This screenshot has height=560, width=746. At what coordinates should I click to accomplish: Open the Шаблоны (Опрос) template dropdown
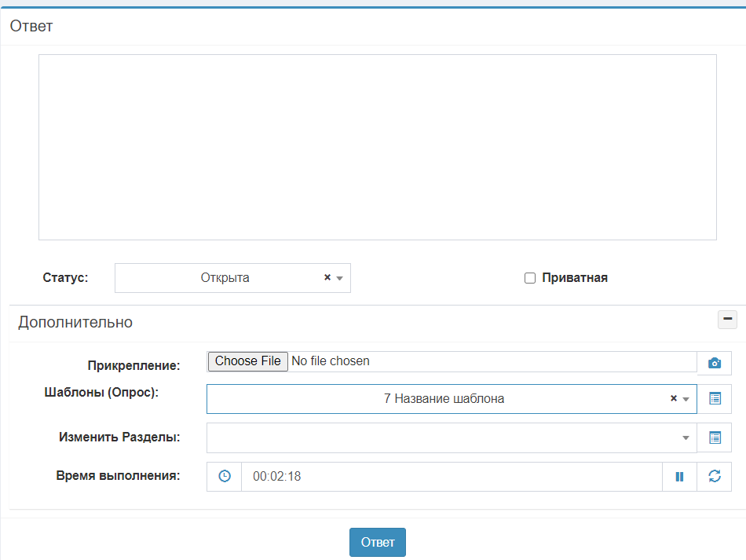444,399
